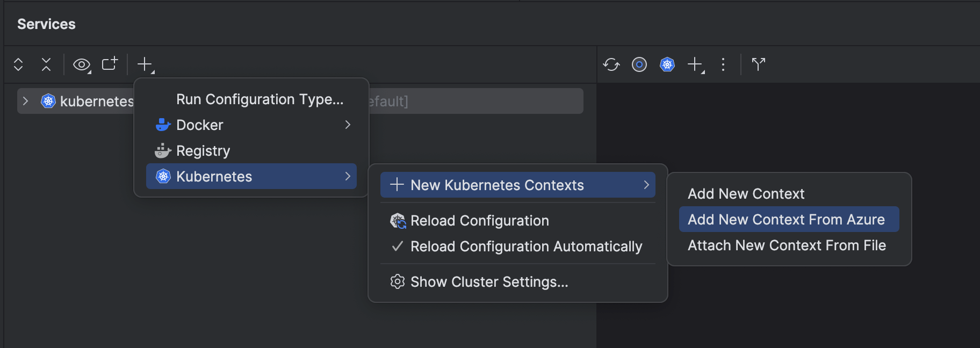
Task: Click the Registry icon in menu
Action: coord(163,150)
